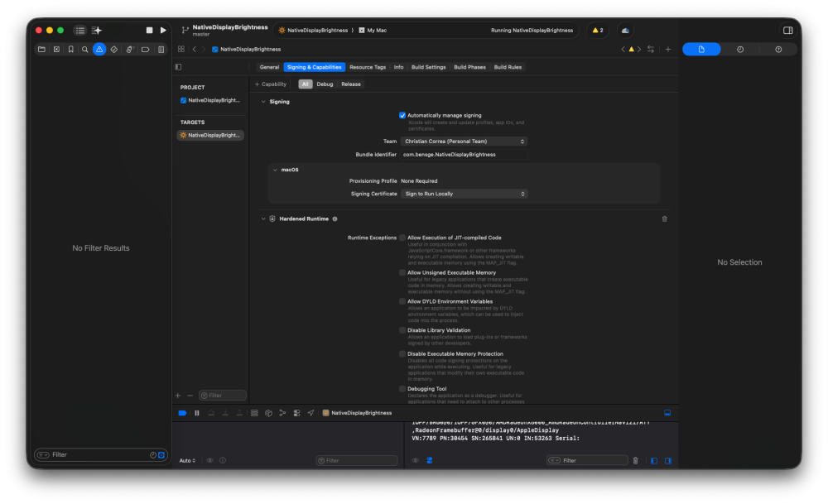828x504 pixels.
Task: Select the Debug configuration tab
Action: click(325, 84)
